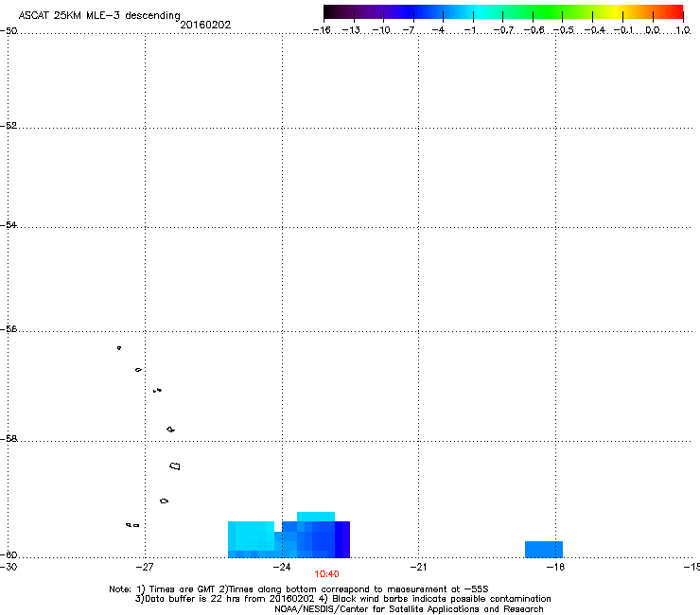Click the color bar label "-0.7"
Viewport: 700px width, 615px height.
[x=503, y=30]
